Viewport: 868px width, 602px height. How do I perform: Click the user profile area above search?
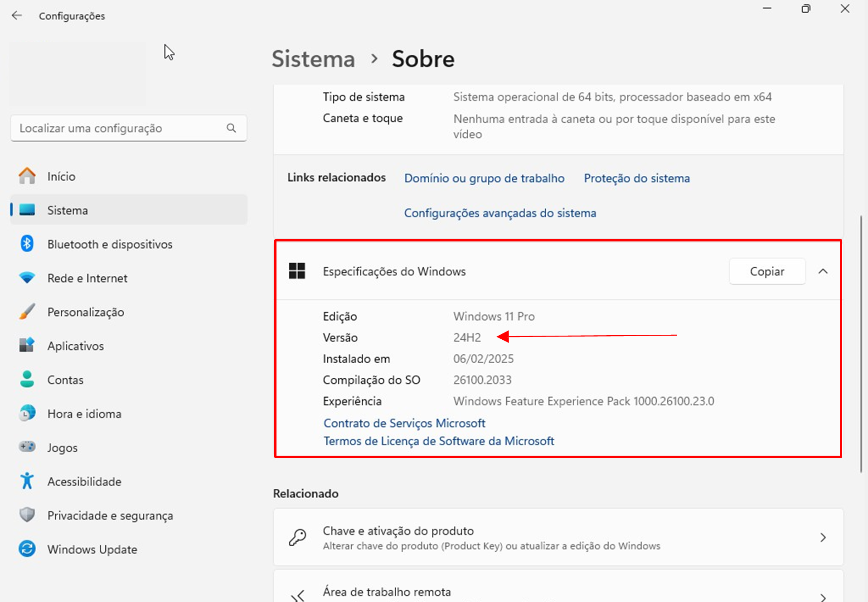coord(78,74)
